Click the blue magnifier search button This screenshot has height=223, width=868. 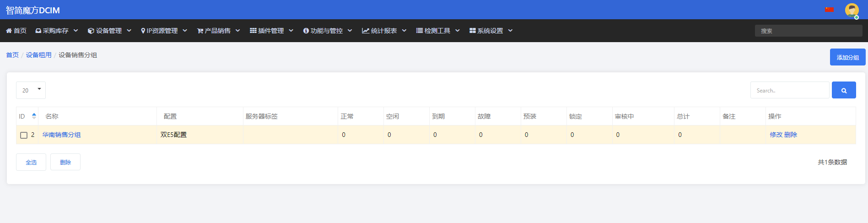[x=844, y=90]
